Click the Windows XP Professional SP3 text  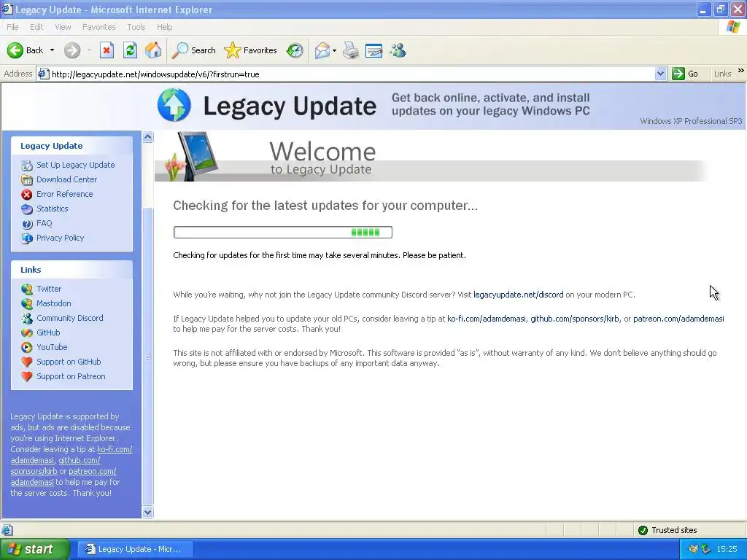point(691,121)
